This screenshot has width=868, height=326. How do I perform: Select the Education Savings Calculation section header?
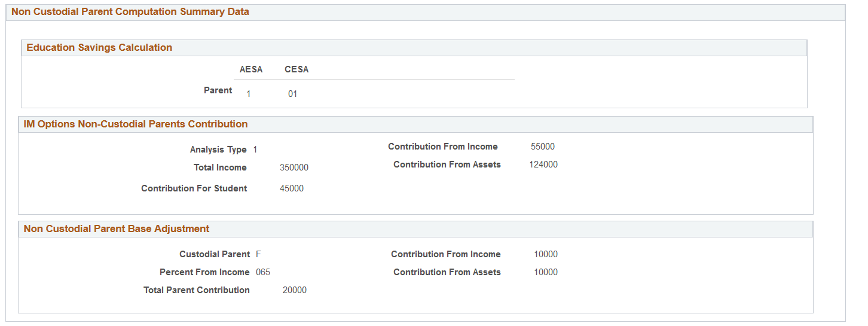click(99, 48)
